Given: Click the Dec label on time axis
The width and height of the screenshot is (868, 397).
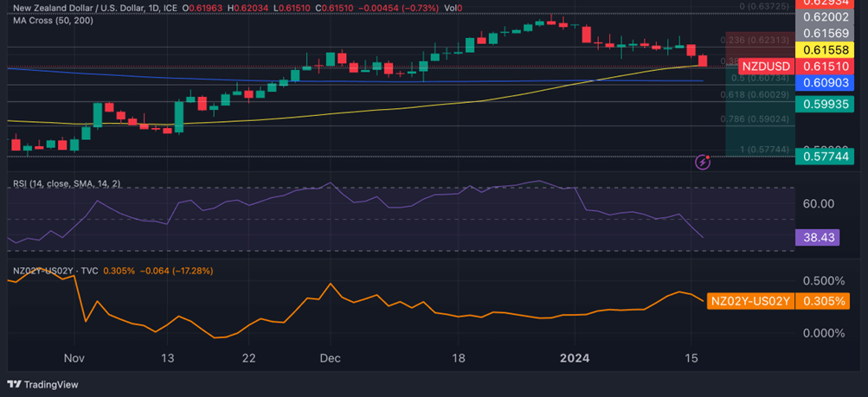Looking at the screenshot, I should tap(330, 358).
